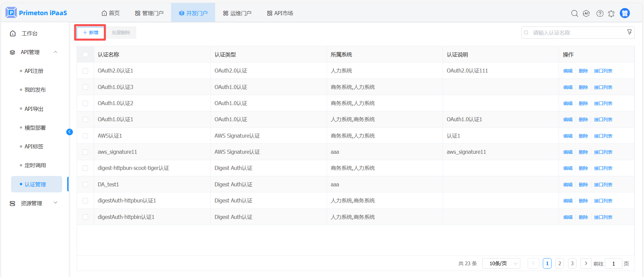
Task: Go to page 2 in pagination
Action: [x=559, y=264]
